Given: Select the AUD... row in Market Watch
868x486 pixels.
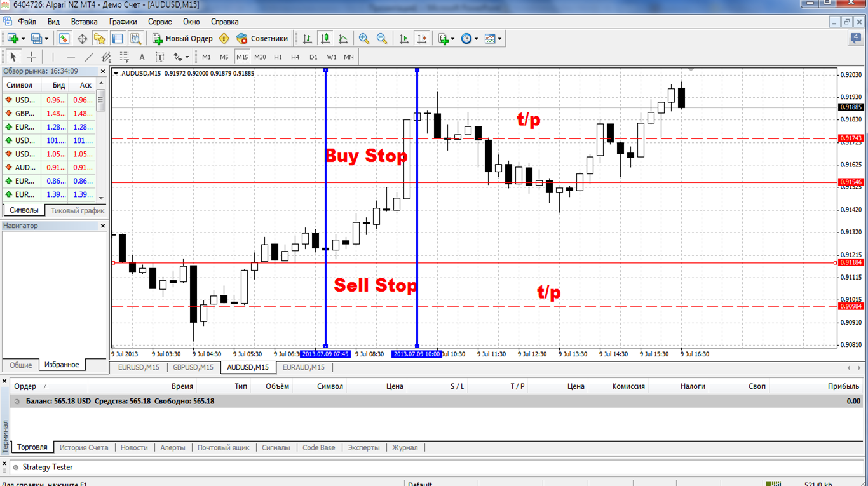Looking at the screenshot, I should 50,168.
